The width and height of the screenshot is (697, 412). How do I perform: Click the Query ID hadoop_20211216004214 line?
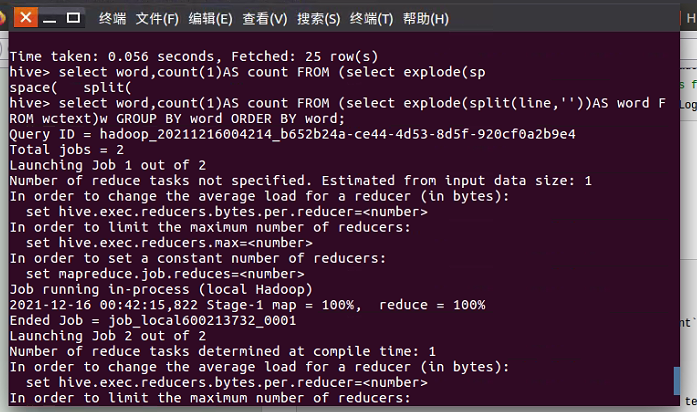click(x=292, y=134)
